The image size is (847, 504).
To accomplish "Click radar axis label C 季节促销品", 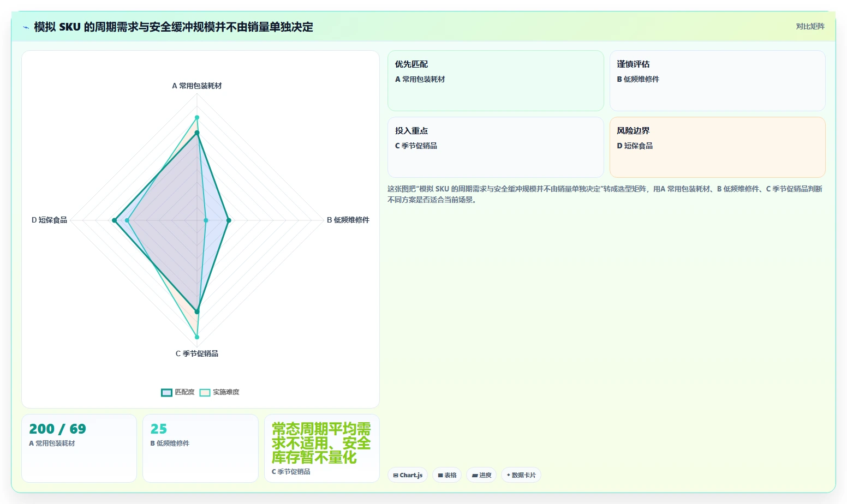I will pos(197,353).
